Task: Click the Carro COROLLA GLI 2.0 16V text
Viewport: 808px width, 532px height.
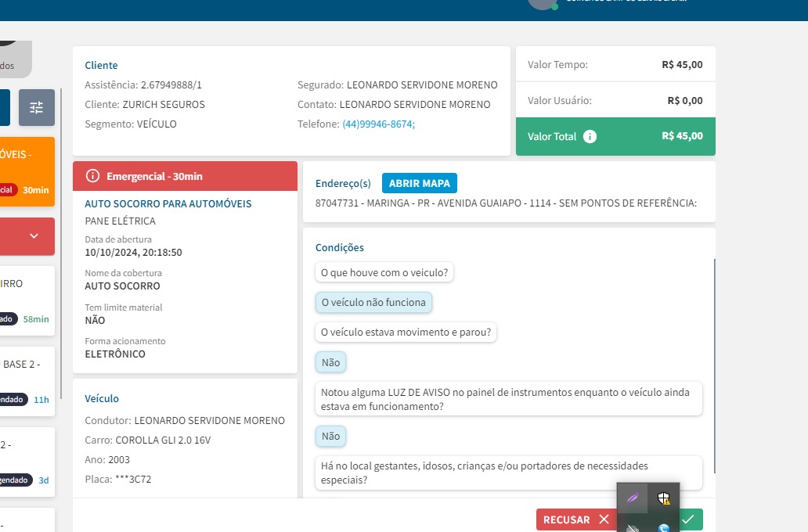Action: point(148,440)
